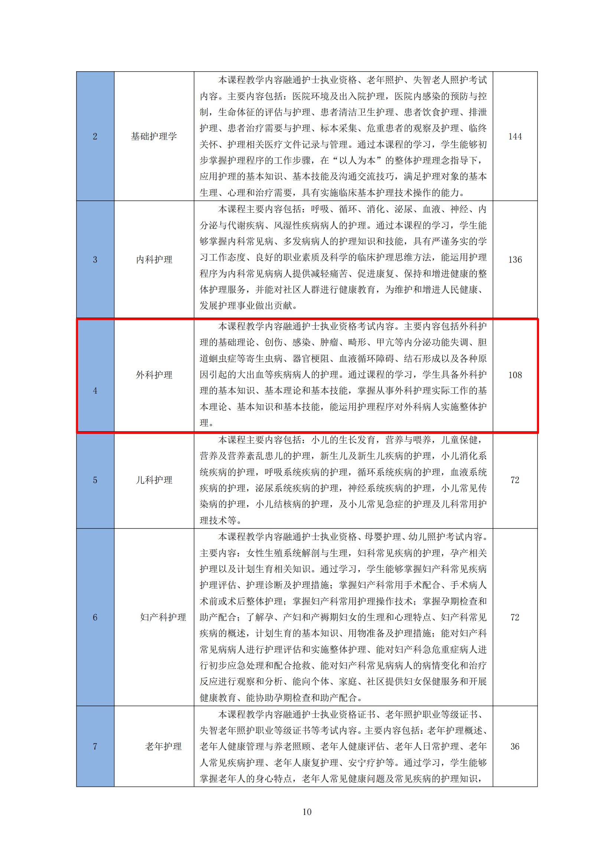
Task: Click the 136 hours value
Action: pos(515,259)
